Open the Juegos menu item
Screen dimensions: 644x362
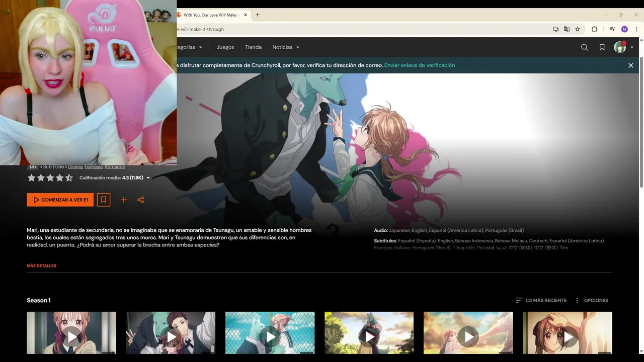pyautogui.click(x=225, y=47)
